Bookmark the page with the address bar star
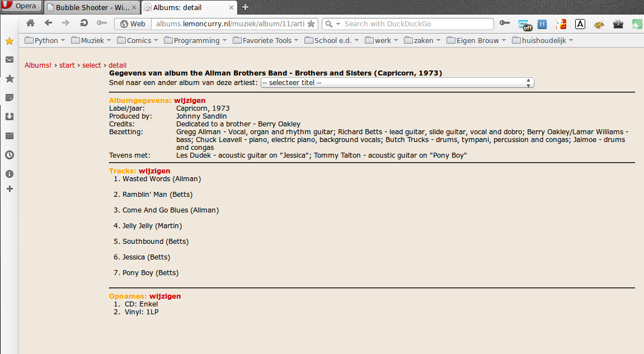Viewport: 644px width, 354px height. pyautogui.click(x=311, y=24)
